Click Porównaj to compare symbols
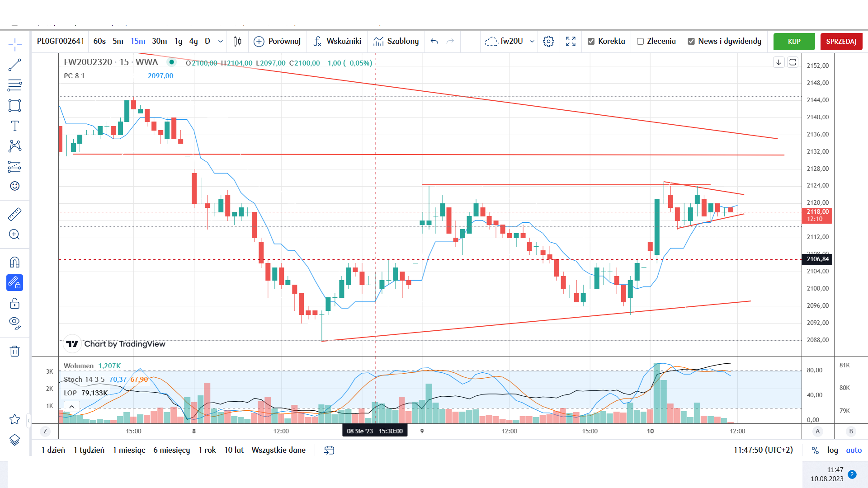868x488 pixels. point(277,41)
